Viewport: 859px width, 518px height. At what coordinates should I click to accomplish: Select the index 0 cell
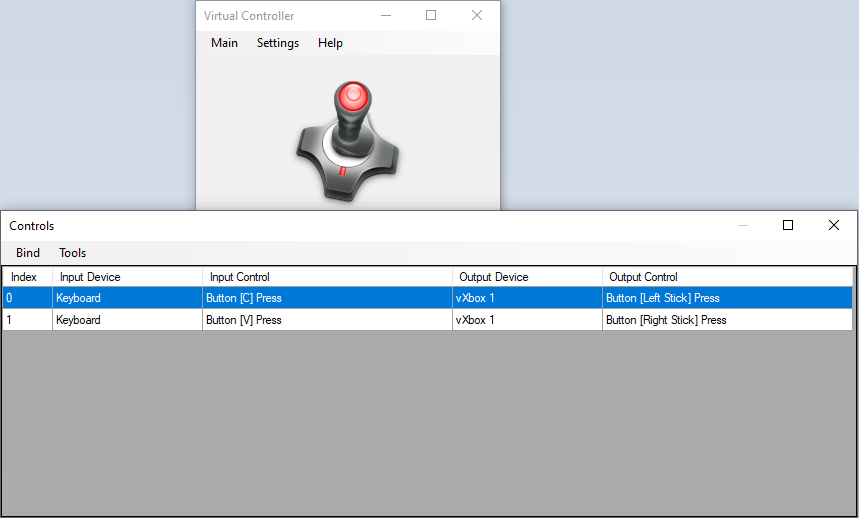[x=27, y=298]
